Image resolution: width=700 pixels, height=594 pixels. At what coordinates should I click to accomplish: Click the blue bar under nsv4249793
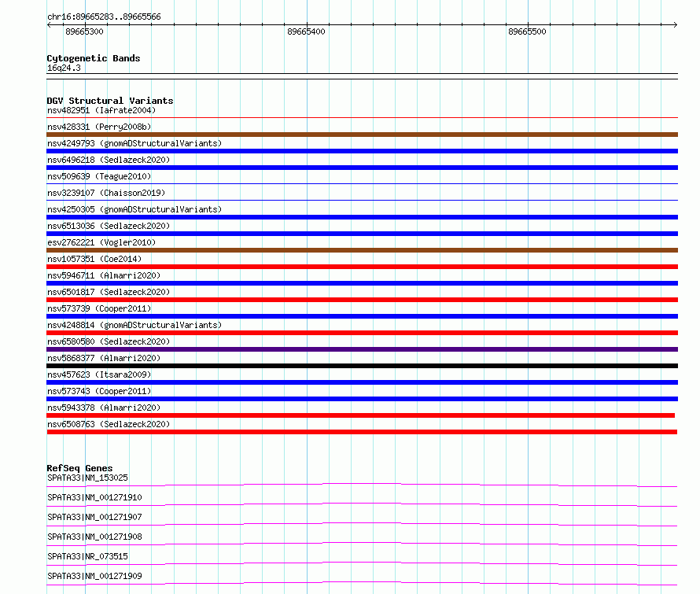[x=362, y=151]
